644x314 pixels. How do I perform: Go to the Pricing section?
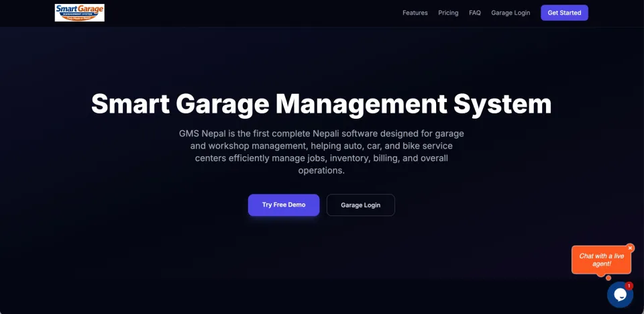click(448, 13)
